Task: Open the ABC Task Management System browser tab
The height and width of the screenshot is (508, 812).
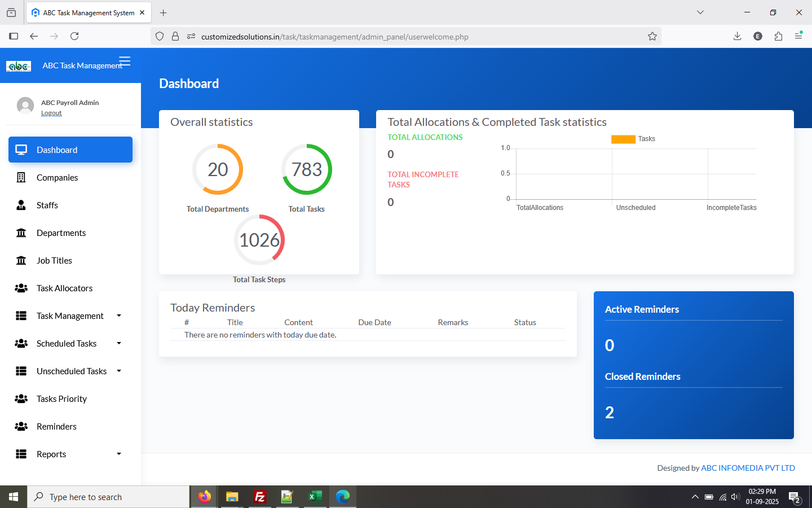Action: tap(88, 12)
